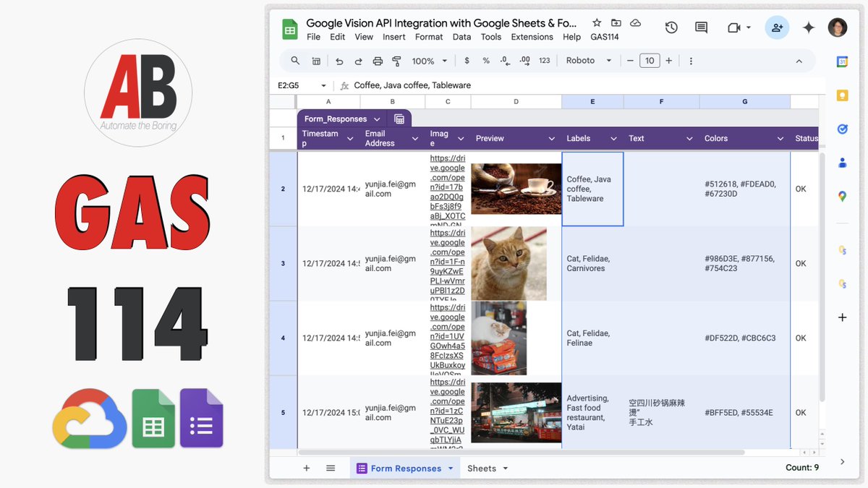Expand the side panel chevron
The height and width of the screenshot is (488, 868).
[842, 461]
